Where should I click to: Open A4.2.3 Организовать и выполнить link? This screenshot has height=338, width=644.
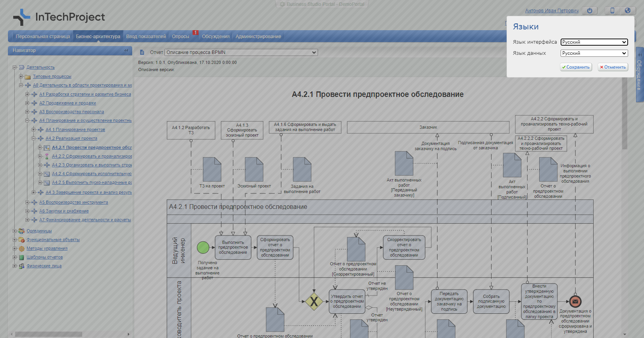click(x=92, y=165)
